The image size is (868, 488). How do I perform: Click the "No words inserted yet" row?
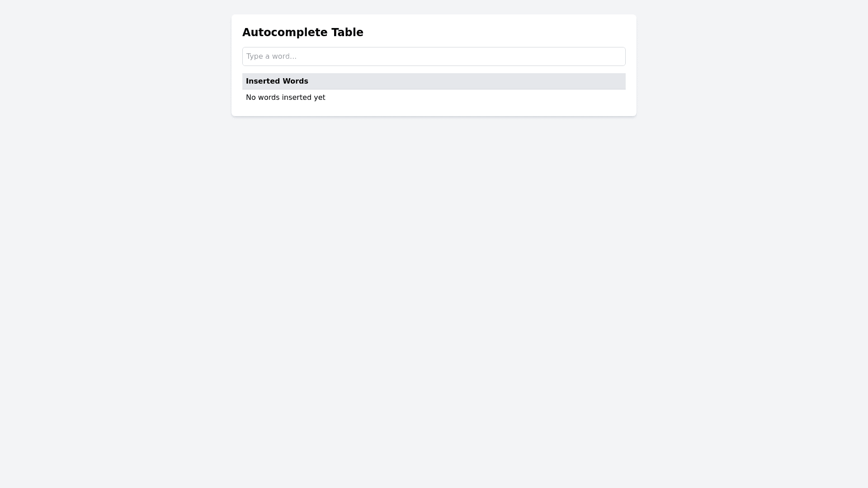pos(285,98)
